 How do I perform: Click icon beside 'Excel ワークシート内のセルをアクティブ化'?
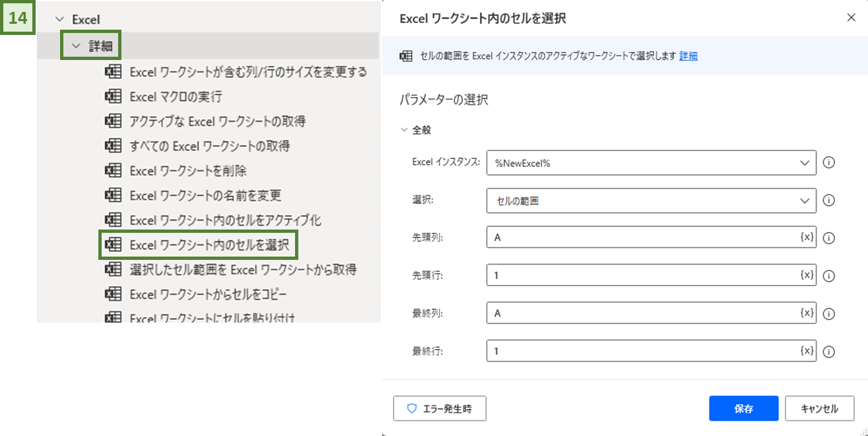click(114, 220)
